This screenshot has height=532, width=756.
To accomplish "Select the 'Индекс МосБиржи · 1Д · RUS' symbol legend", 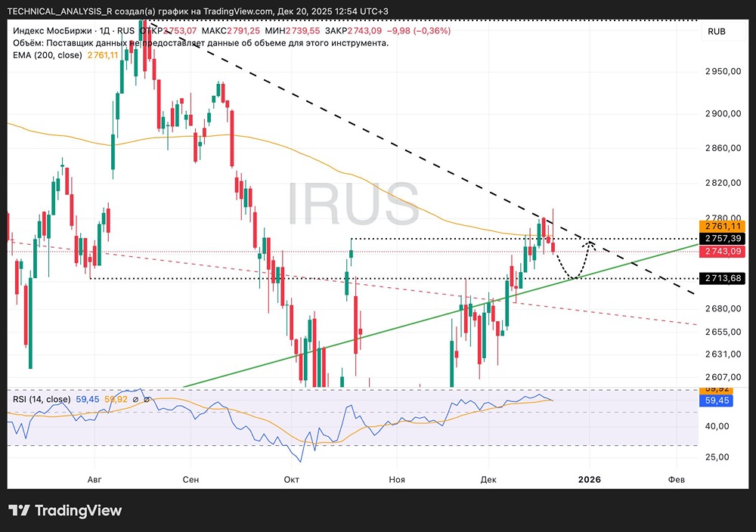I will [x=74, y=31].
